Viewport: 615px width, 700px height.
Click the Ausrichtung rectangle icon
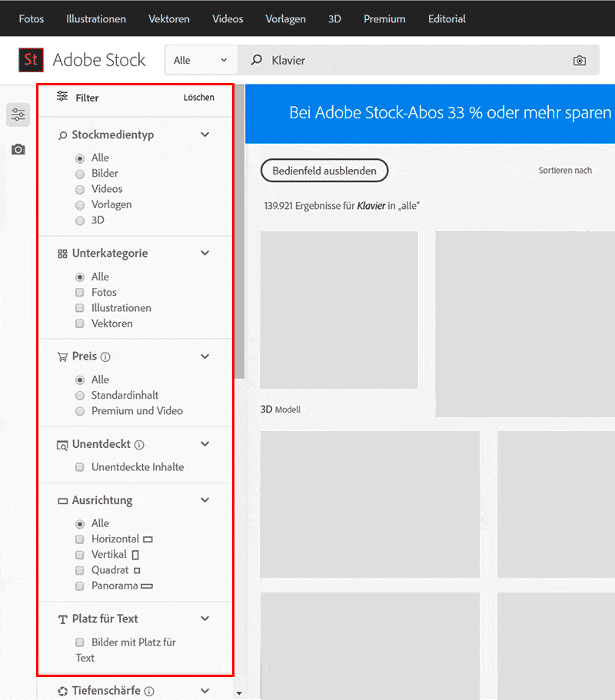(x=62, y=501)
